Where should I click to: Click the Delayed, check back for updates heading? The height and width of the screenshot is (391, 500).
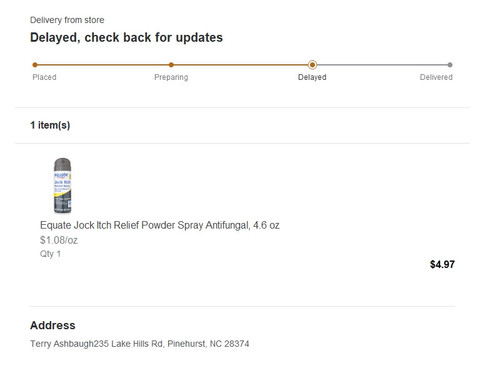pyautogui.click(x=126, y=37)
